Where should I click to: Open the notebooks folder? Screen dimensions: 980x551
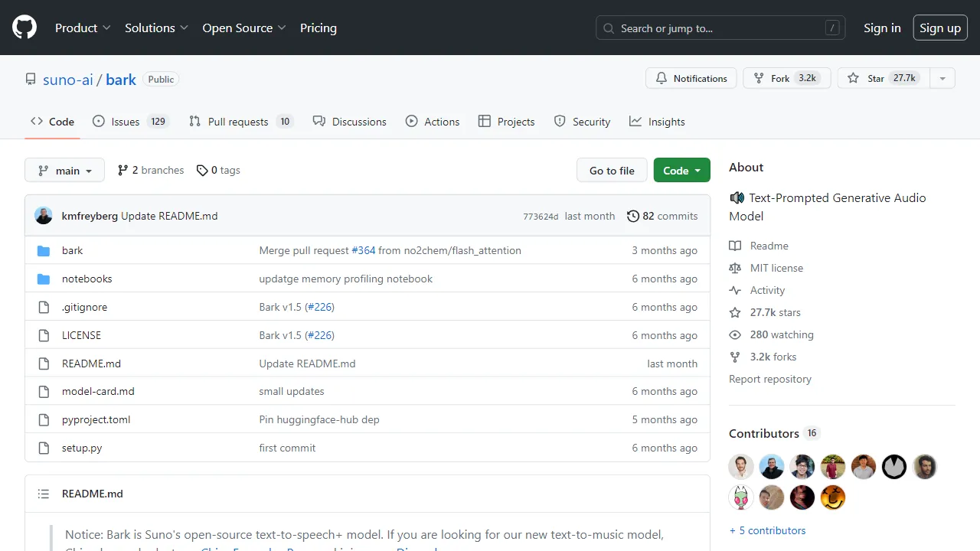pyautogui.click(x=87, y=279)
